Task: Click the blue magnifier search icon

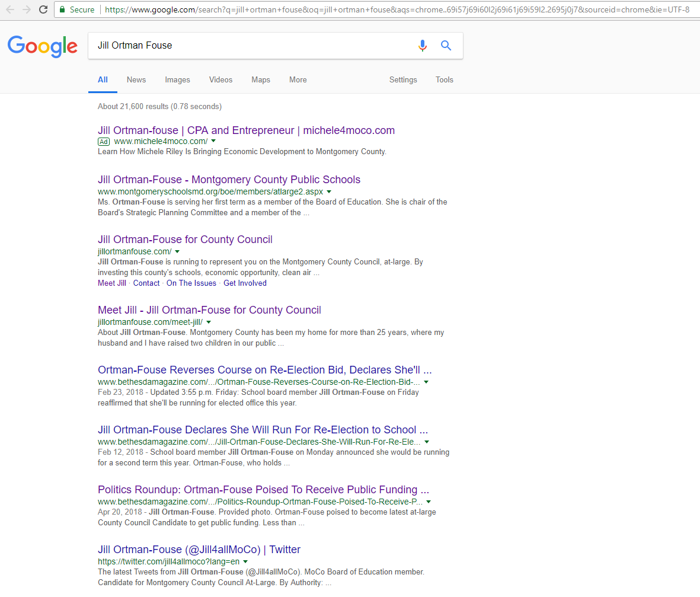Action: click(x=446, y=45)
